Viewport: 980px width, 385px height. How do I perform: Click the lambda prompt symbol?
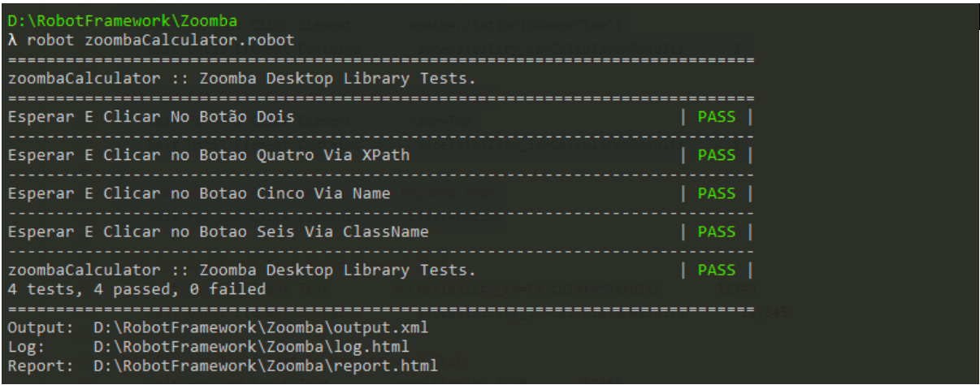pyautogui.click(x=12, y=41)
